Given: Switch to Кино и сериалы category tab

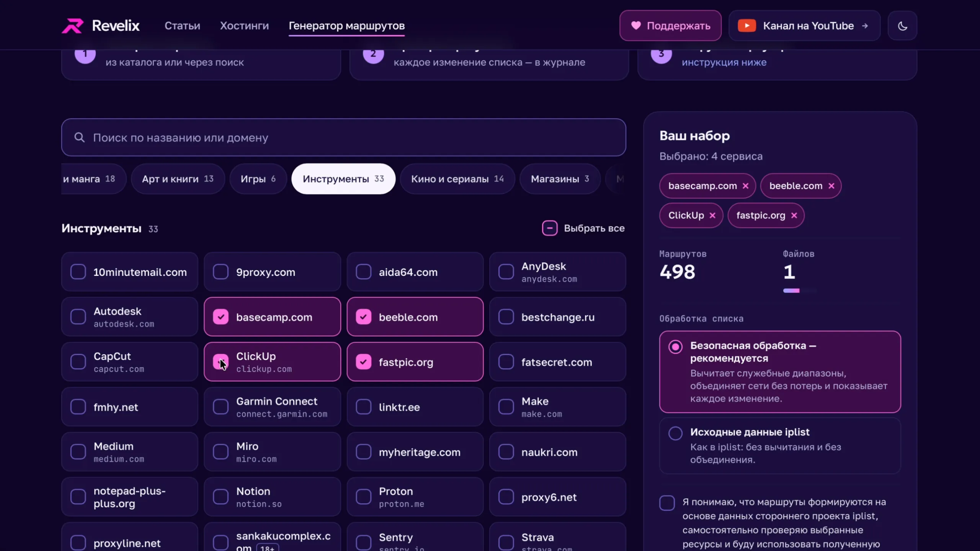Looking at the screenshot, I should [457, 179].
